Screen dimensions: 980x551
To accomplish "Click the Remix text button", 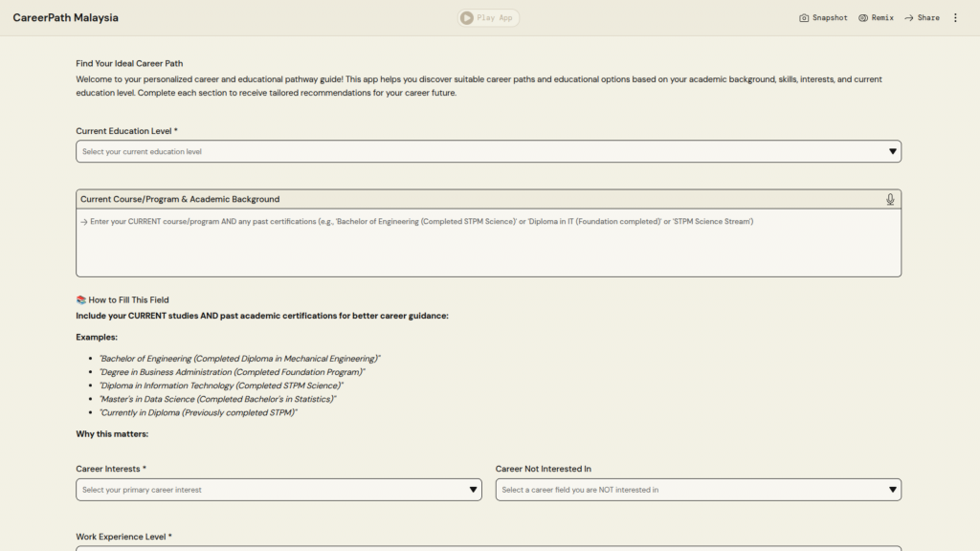I will (x=882, y=18).
